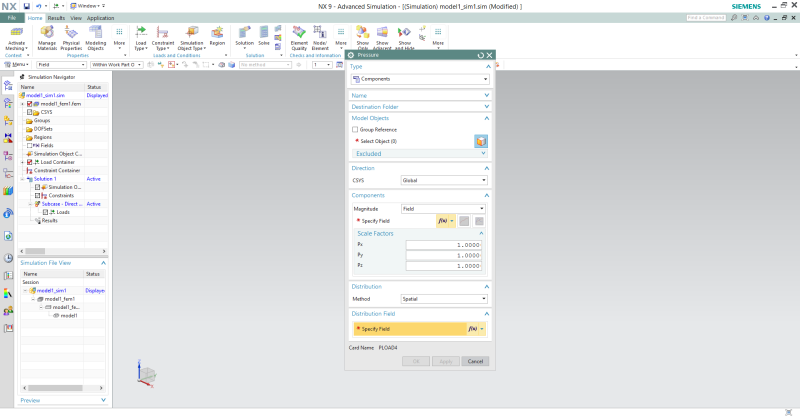Viewport: 800px width, 417px height.
Task: Click Show Adjacent icon
Action: pyautogui.click(x=382, y=33)
